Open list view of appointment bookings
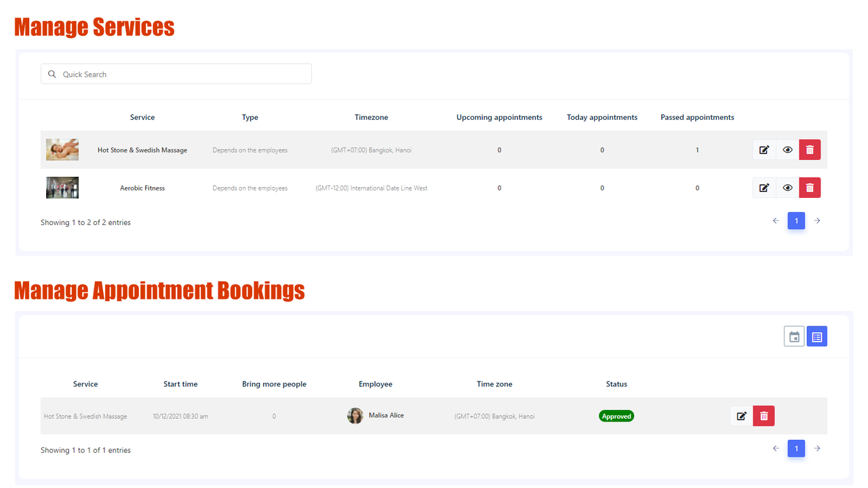 816,335
